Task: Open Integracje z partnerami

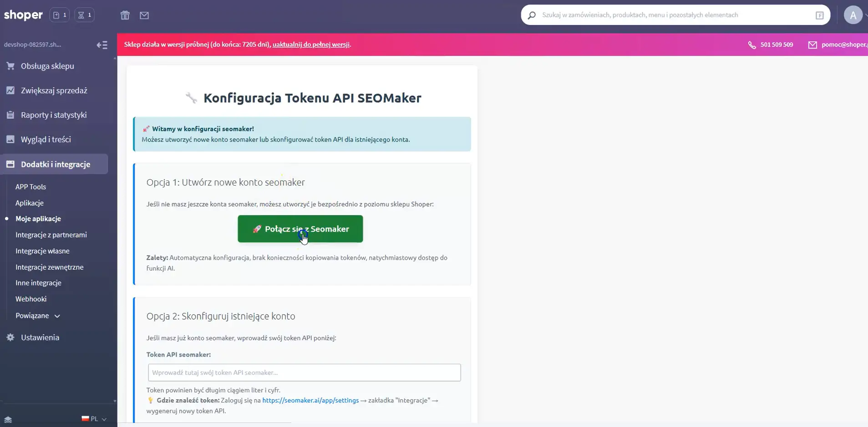Action: [x=51, y=235]
